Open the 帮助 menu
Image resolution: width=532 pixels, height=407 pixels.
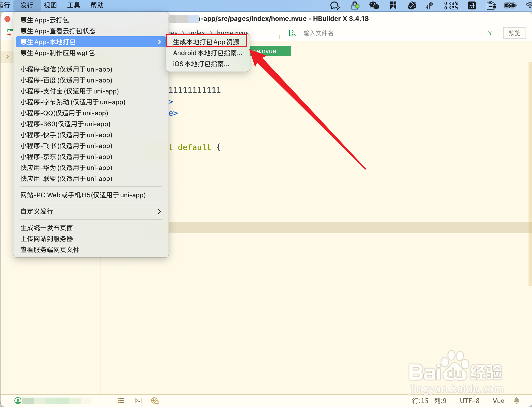click(97, 5)
